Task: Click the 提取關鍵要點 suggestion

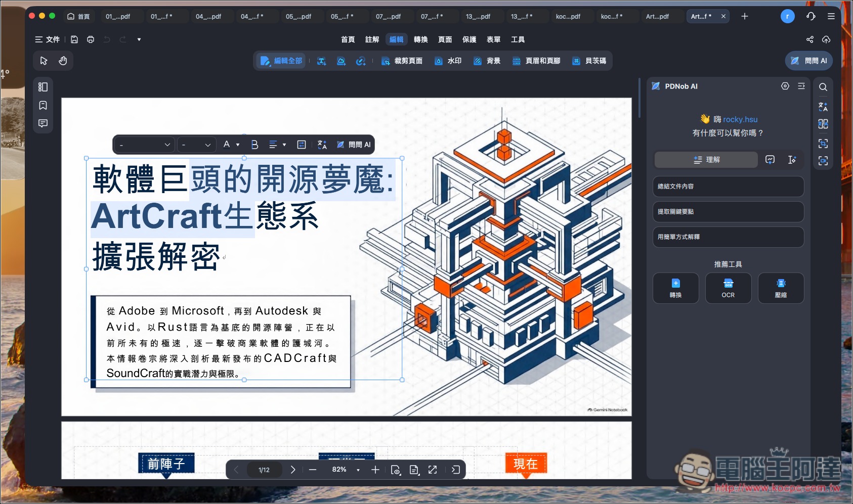Action: click(728, 212)
